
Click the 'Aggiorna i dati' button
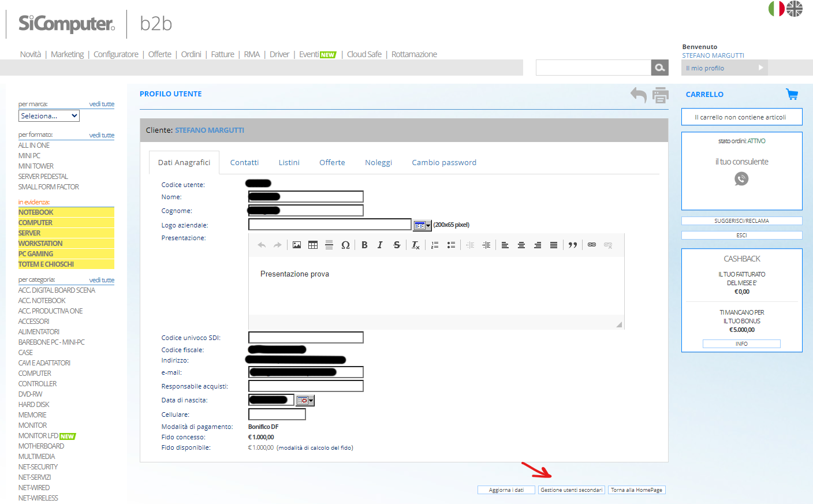pos(506,490)
